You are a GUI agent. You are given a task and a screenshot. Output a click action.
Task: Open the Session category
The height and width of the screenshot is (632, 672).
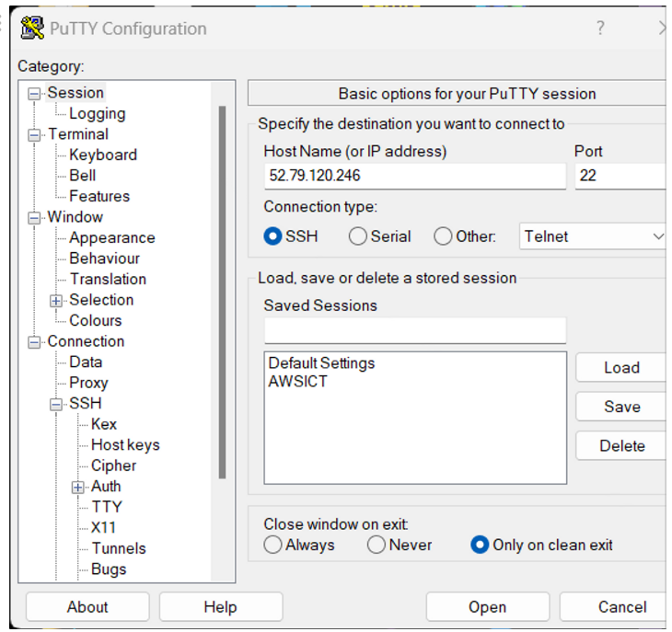tap(75, 93)
